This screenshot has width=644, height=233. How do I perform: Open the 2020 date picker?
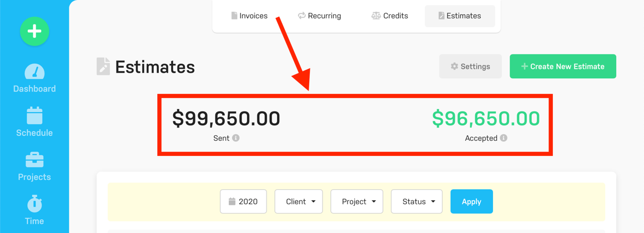243,201
